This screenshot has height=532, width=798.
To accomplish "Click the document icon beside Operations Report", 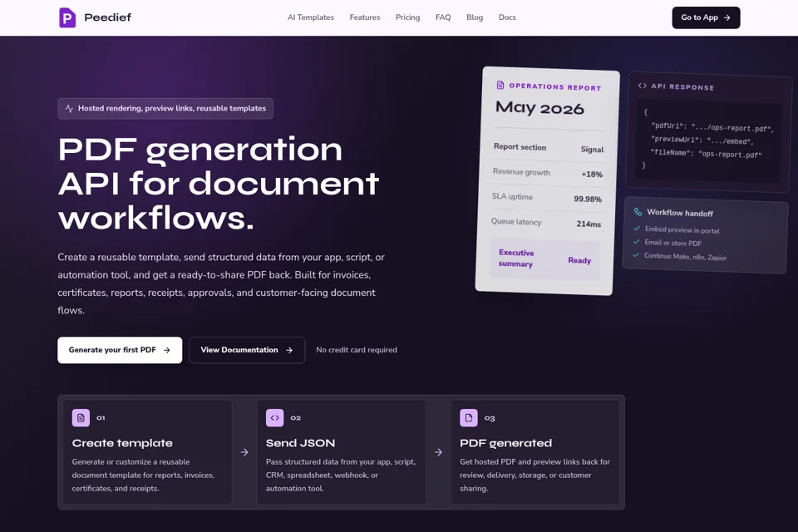I will (x=500, y=85).
